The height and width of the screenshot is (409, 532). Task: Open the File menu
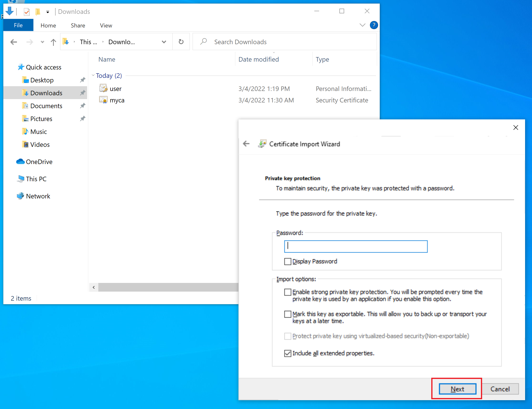tap(18, 25)
